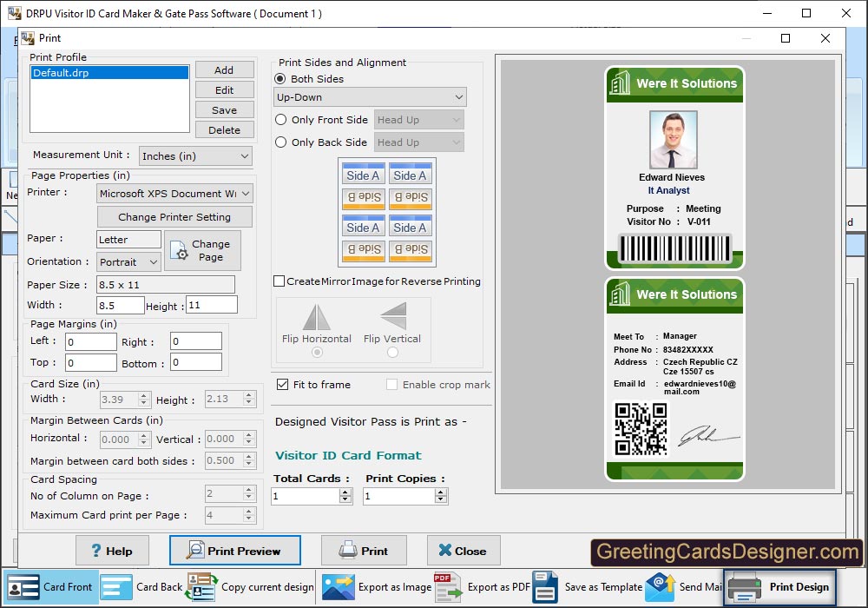Click the Card Size Width spinner
The image size is (868, 608).
(x=144, y=399)
